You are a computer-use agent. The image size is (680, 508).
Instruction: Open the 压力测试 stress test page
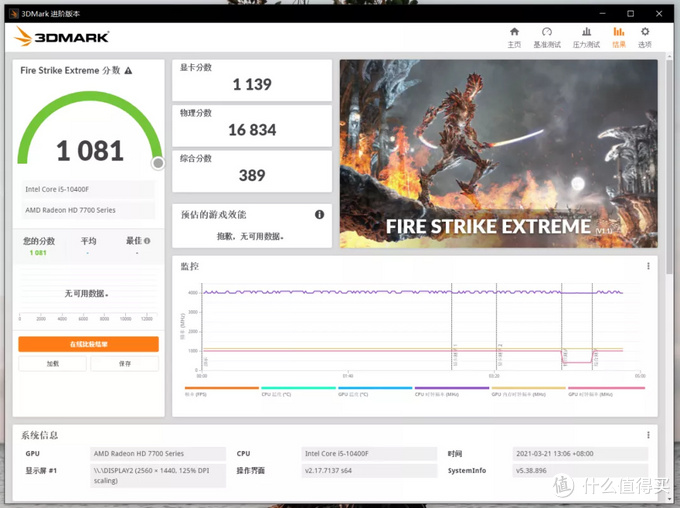pos(586,37)
